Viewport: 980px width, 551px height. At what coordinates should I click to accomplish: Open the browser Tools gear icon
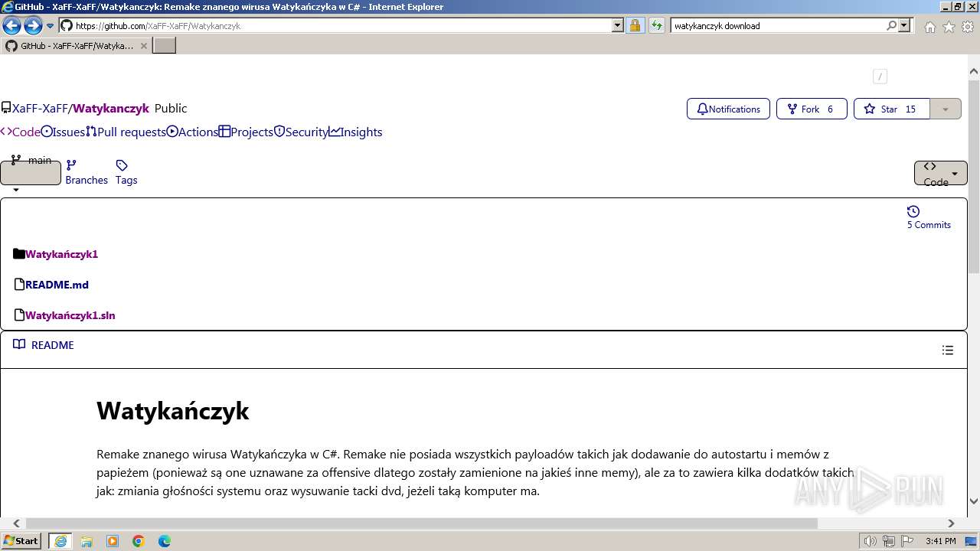(x=968, y=27)
